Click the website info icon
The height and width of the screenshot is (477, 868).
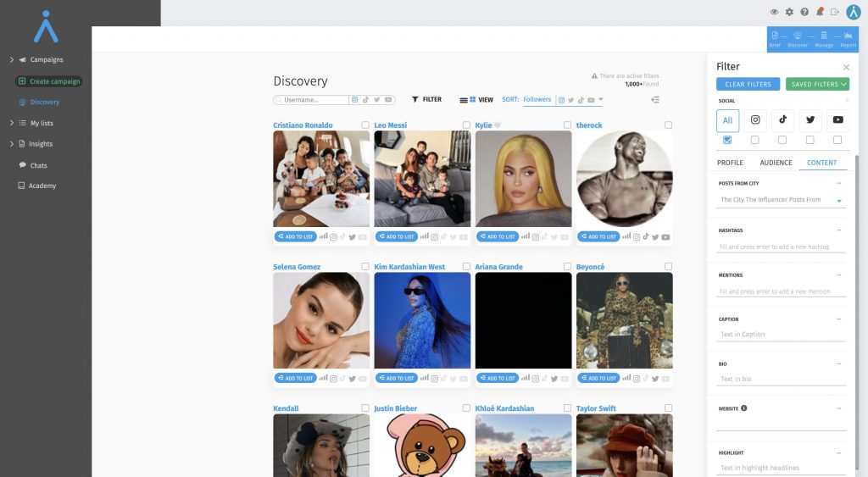tap(744, 408)
